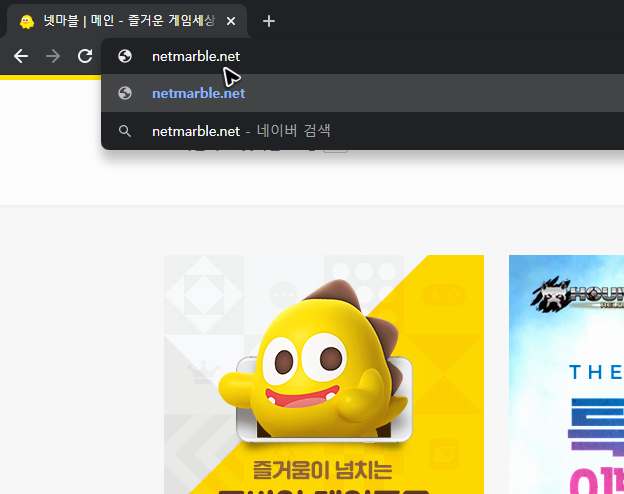Click the raccoon game logo on blue banner
The image size is (624, 494).
[577, 295]
